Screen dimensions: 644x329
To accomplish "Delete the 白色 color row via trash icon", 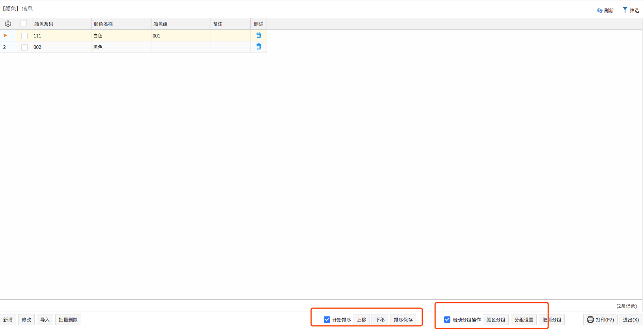I will (x=259, y=36).
